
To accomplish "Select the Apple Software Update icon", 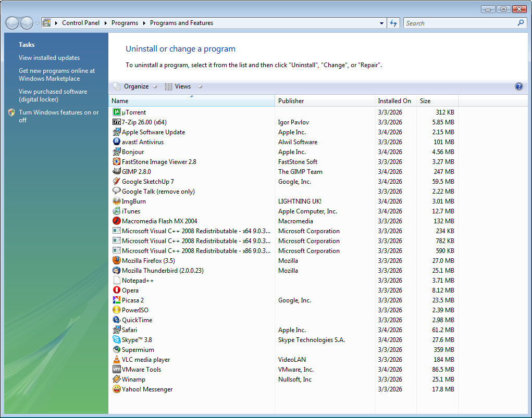I will 116,132.
